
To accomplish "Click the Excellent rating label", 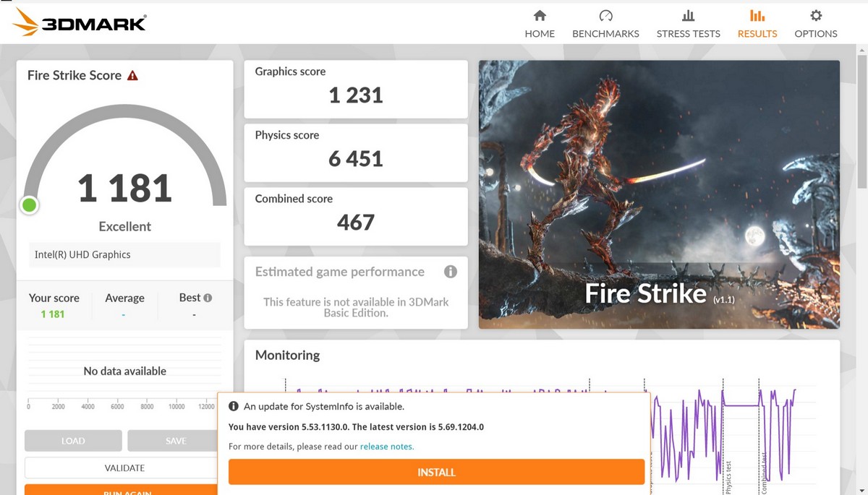I will point(125,226).
